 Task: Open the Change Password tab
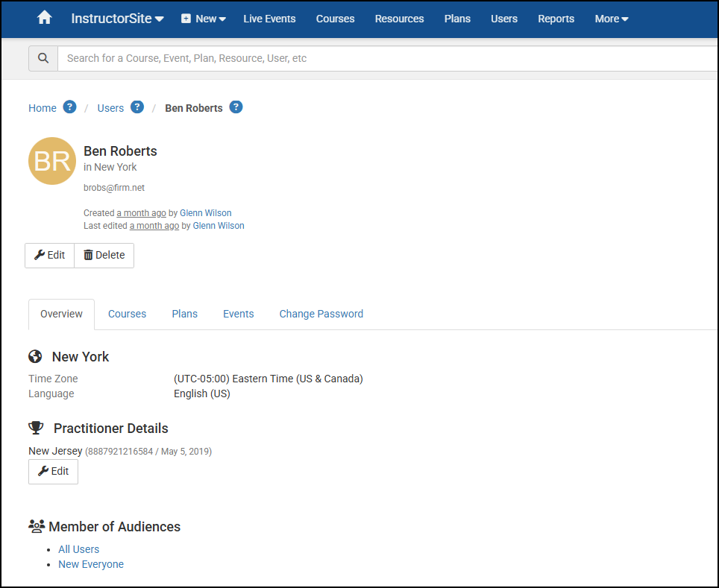(x=321, y=314)
